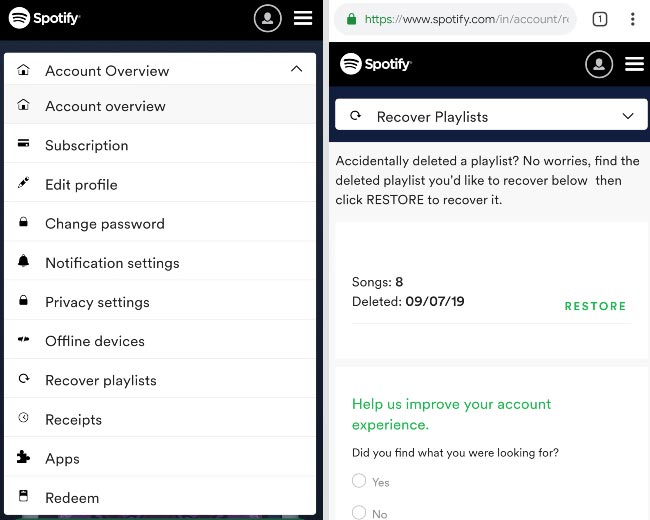Viewport: 650px width, 520px height.
Task: Click the card icon beside Redeem
Action: [x=24, y=496]
